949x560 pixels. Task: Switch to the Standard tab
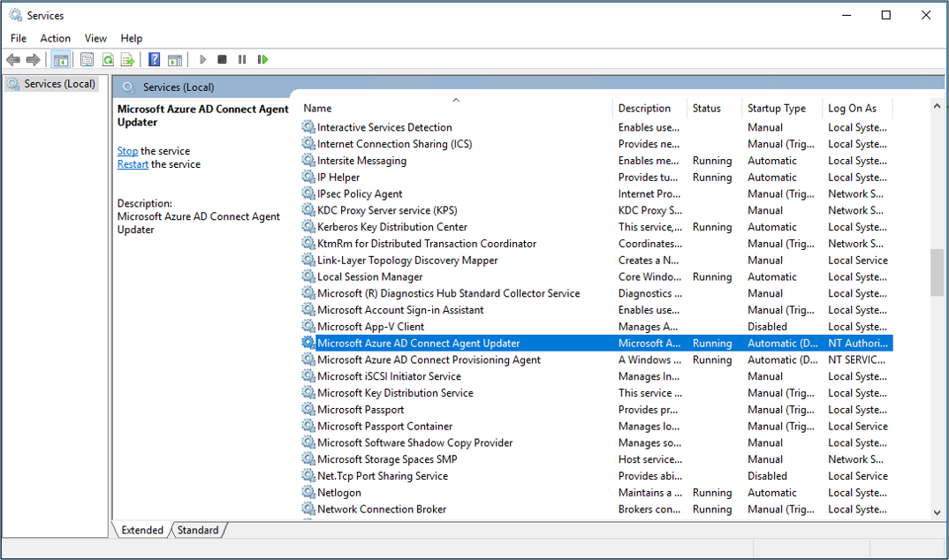[x=197, y=530]
